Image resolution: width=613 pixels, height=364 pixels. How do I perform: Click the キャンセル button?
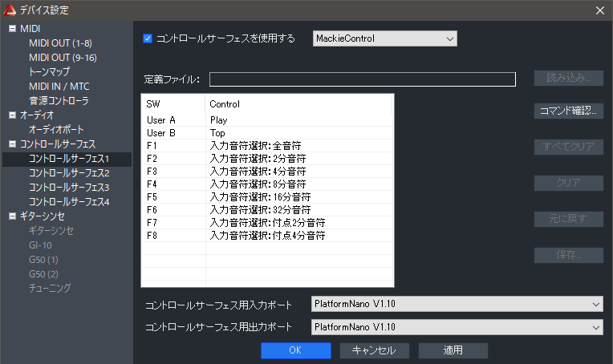(374, 350)
